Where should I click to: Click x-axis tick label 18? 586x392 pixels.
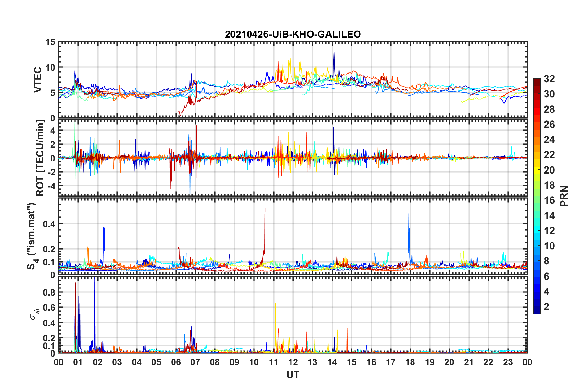click(410, 362)
